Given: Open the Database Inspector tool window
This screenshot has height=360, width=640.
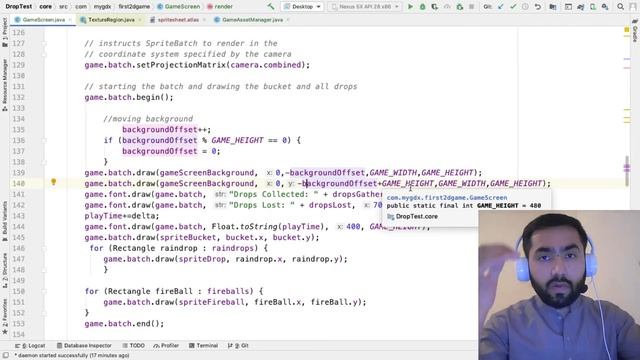Looking at the screenshot, I should [84, 346].
